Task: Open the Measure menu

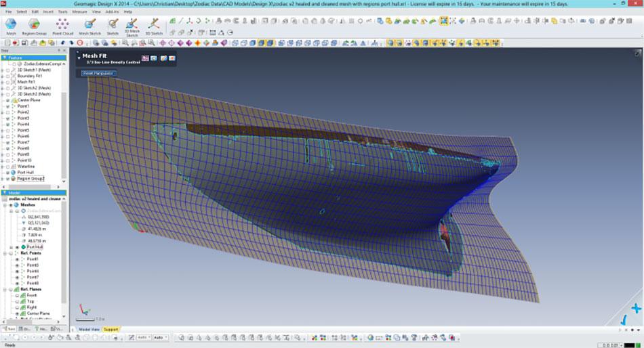Action: tap(79, 12)
